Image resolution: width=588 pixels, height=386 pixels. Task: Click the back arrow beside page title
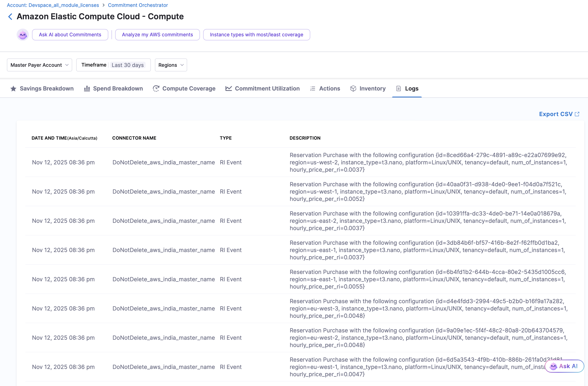click(x=10, y=17)
